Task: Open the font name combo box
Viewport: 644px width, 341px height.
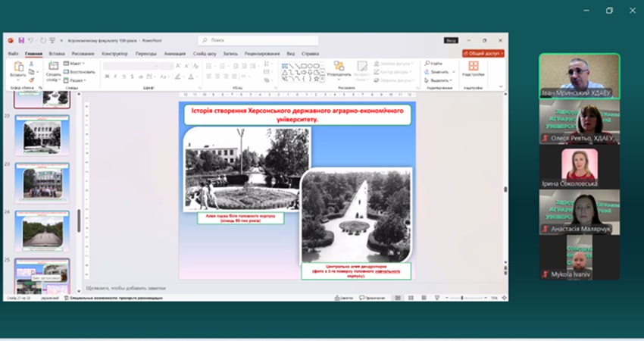Action: point(131,66)
